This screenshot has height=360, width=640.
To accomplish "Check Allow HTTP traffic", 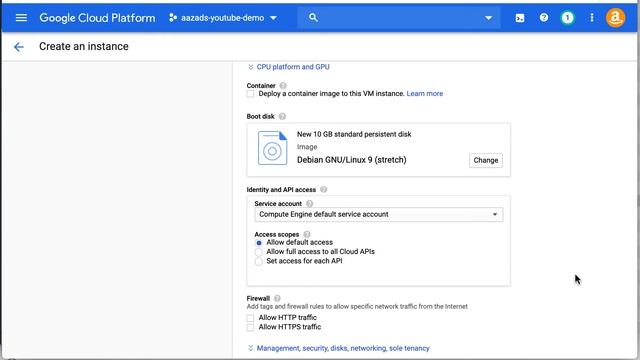I will [251, 318].
